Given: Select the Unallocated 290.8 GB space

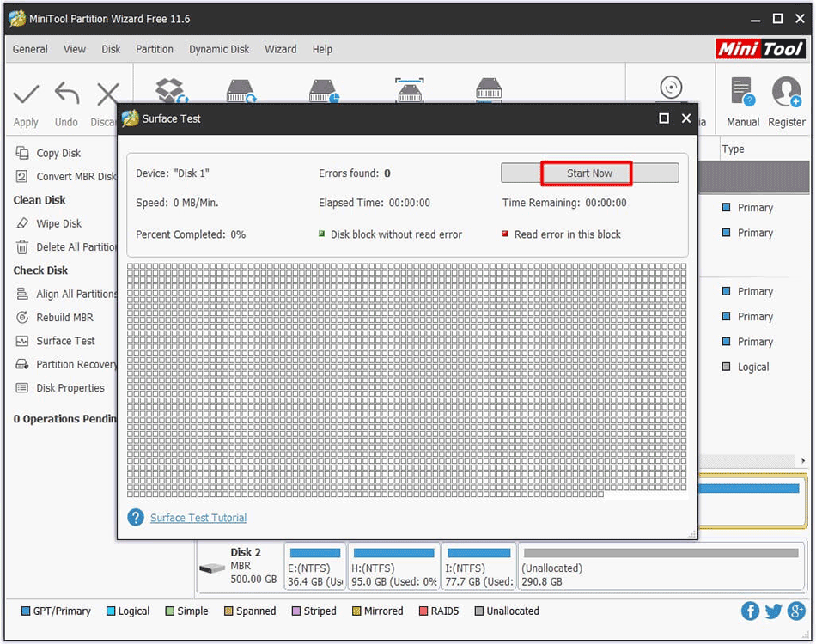Looking at the screenshot, I should 661,567.
